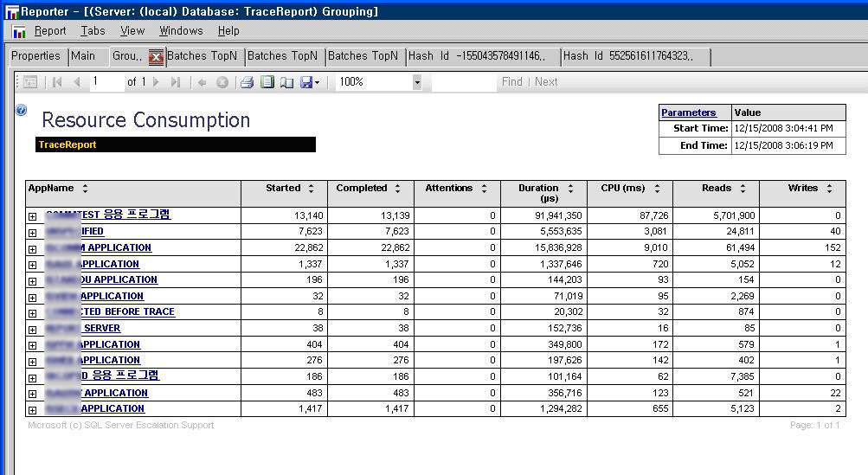Close the Grou.. tab with red X
Screen dimensions: 868x475
coord(156,56)
